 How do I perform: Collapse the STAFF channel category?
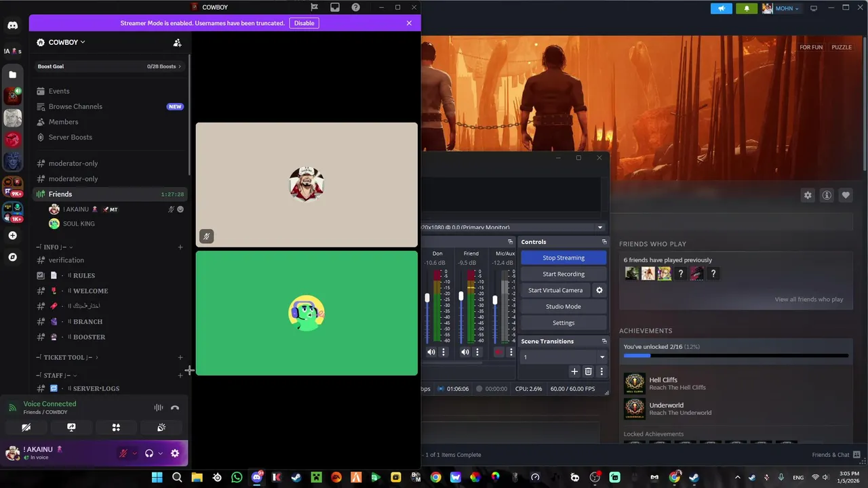tap(56, 375)
